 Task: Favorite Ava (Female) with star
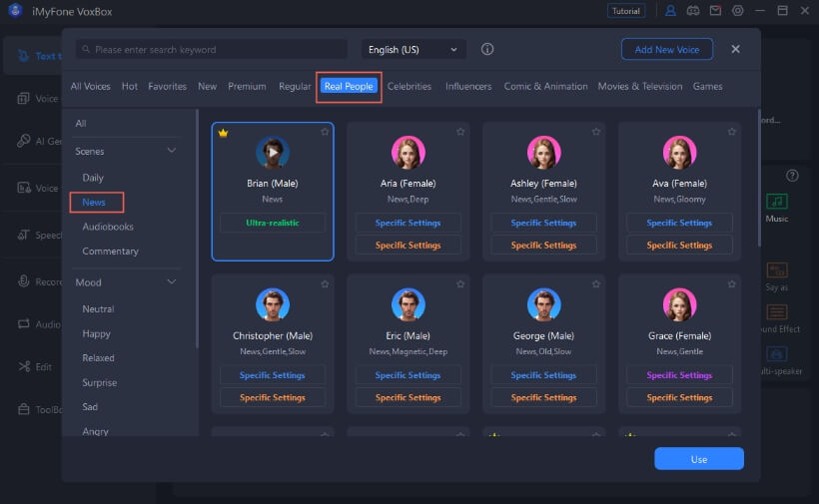point(731,132)
